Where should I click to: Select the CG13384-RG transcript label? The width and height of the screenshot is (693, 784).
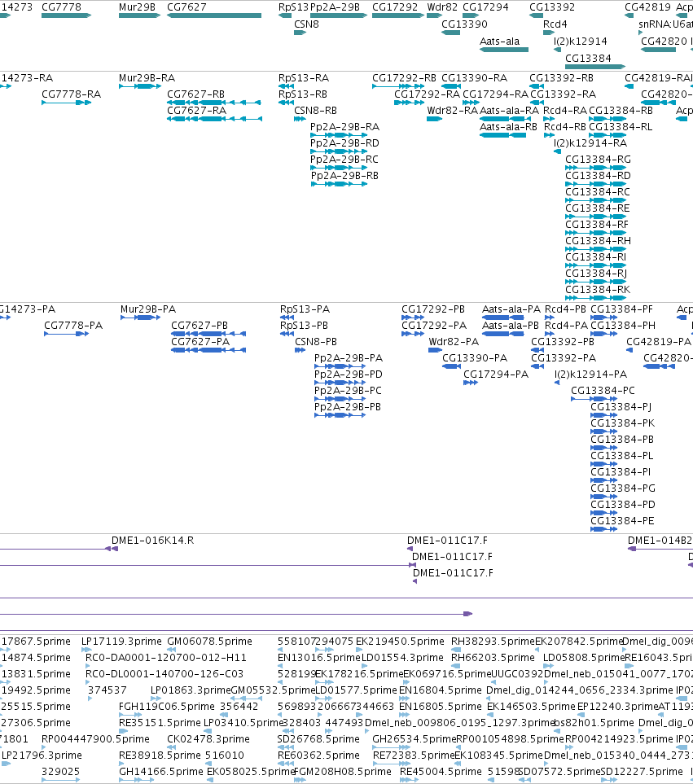click(x=598, y=159)
